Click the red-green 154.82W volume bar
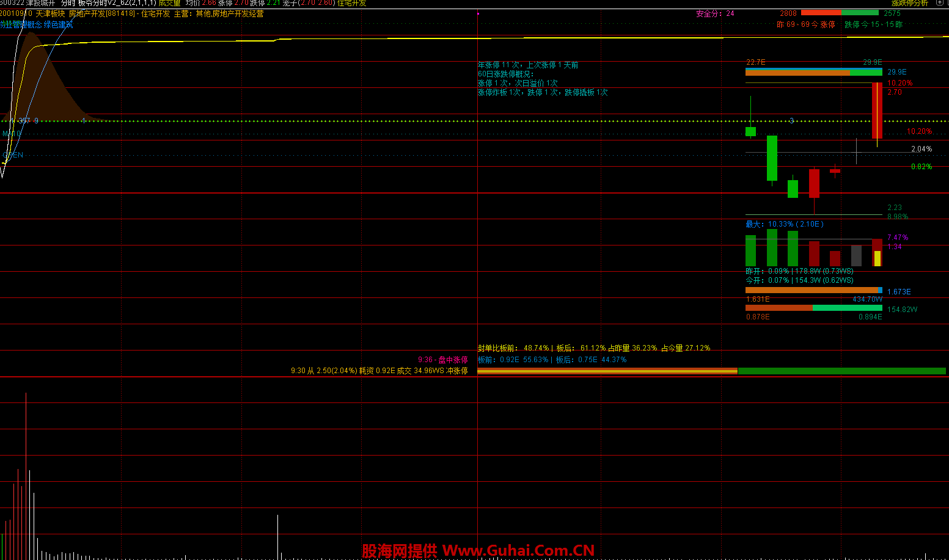Screen dimensions: 949x560 (x=814, y=308)
